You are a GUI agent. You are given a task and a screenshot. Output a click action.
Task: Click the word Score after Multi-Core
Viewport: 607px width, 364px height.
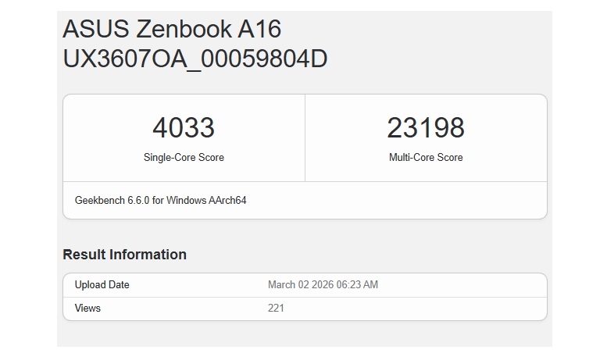pyautogui.click(x=449, y=158)
